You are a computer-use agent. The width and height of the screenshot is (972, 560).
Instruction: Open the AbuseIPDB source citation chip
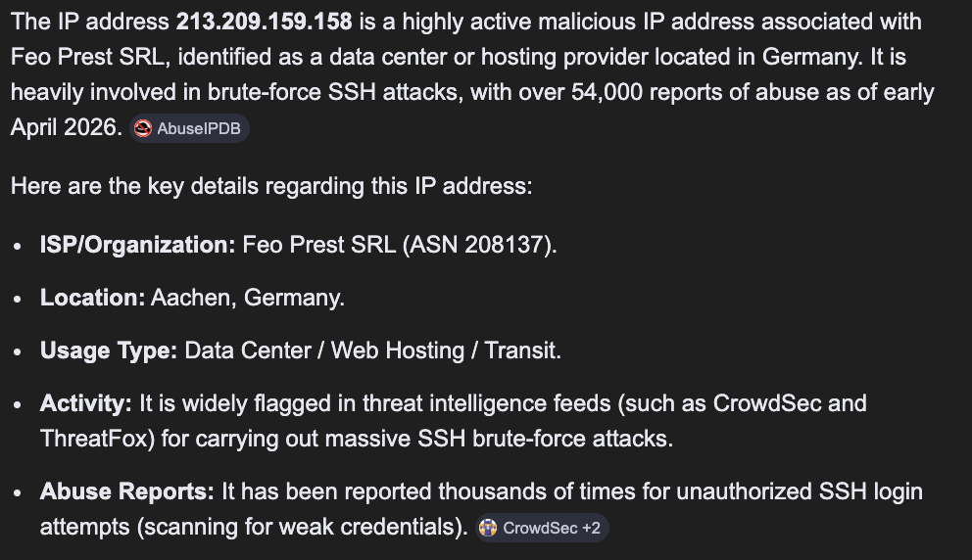(189, 128)
